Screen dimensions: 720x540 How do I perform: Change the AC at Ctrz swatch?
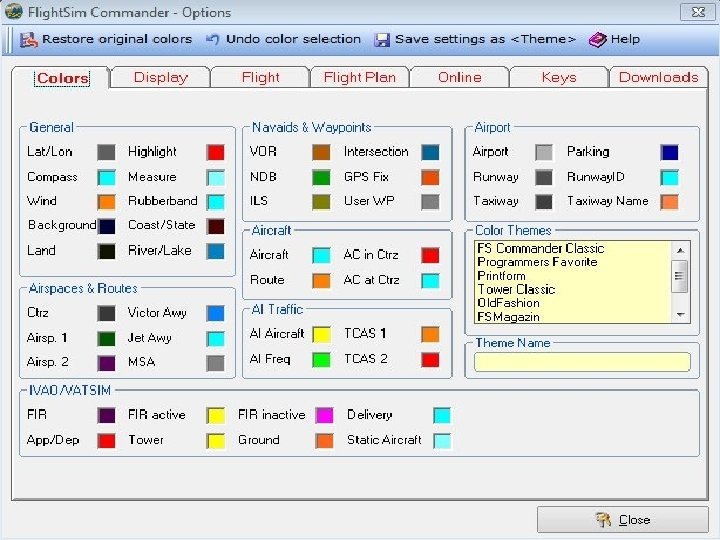[x=430, y=281]
